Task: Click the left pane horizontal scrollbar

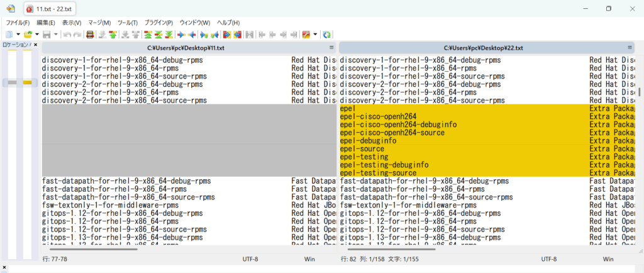Action: 94,250
